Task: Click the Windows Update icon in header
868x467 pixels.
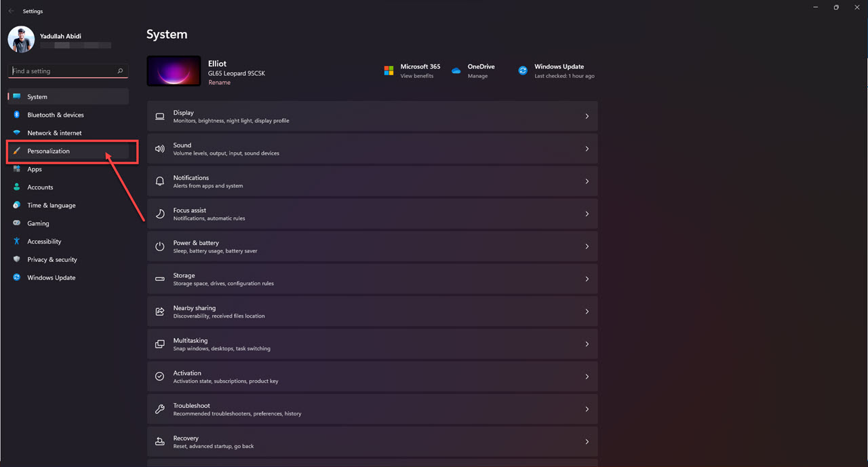Action: [x=523, y=71]
